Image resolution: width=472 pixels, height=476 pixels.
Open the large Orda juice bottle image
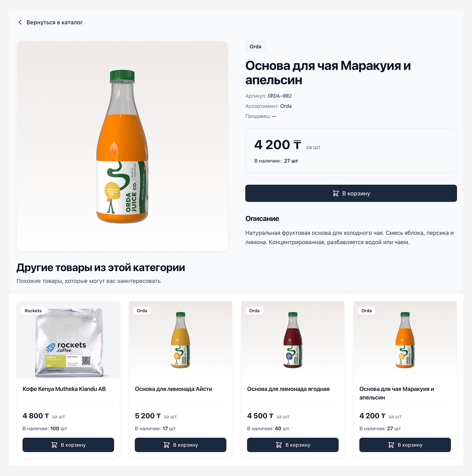(122, 146)
